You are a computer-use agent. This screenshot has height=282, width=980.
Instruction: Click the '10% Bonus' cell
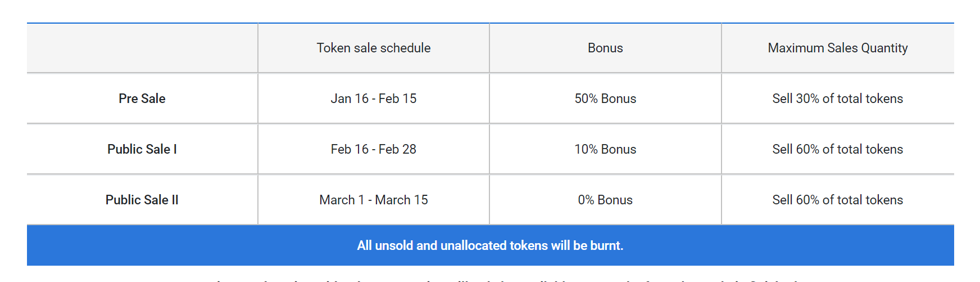coord(605,149)
